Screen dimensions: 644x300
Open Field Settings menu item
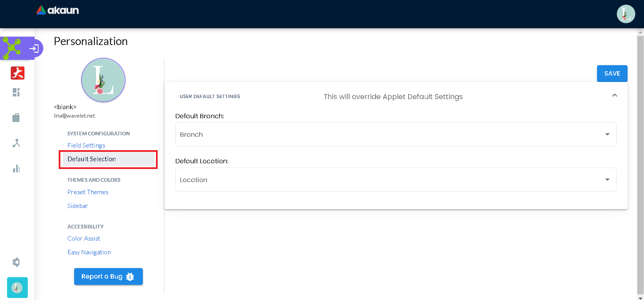pos(86,145)
